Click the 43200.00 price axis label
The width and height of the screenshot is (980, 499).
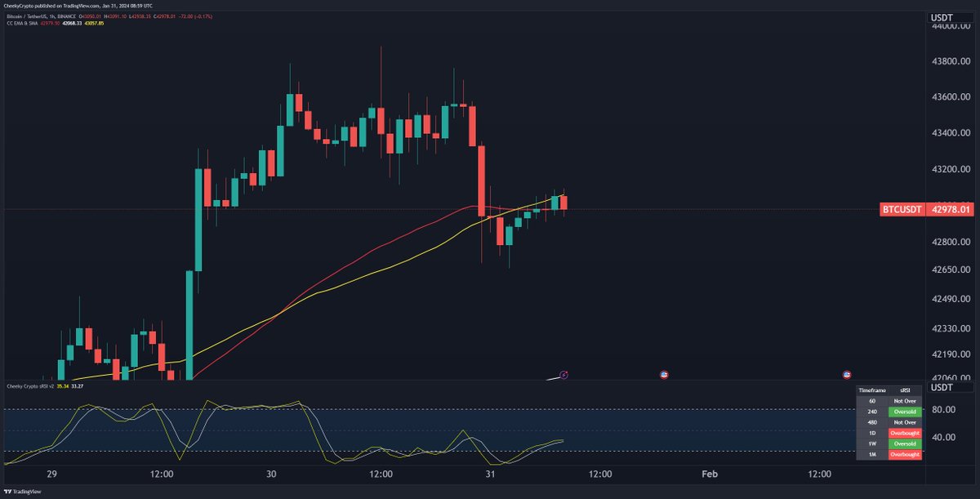951,169
